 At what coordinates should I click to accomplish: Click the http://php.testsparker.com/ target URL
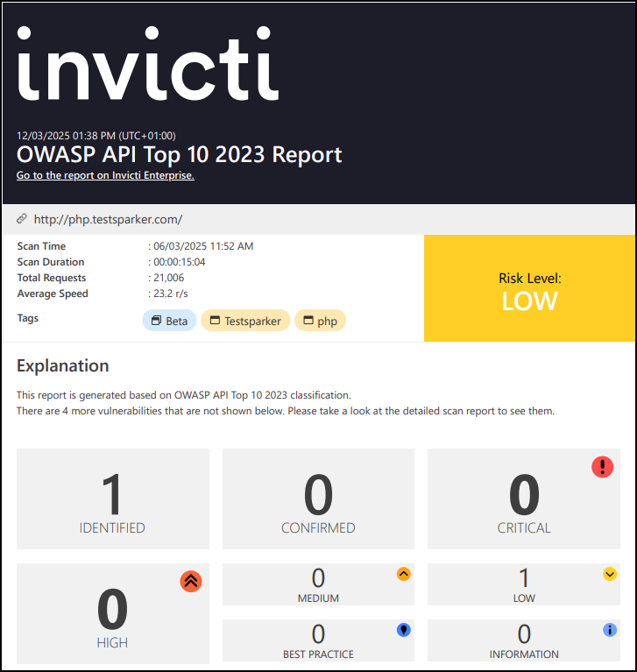click(108, 219)
